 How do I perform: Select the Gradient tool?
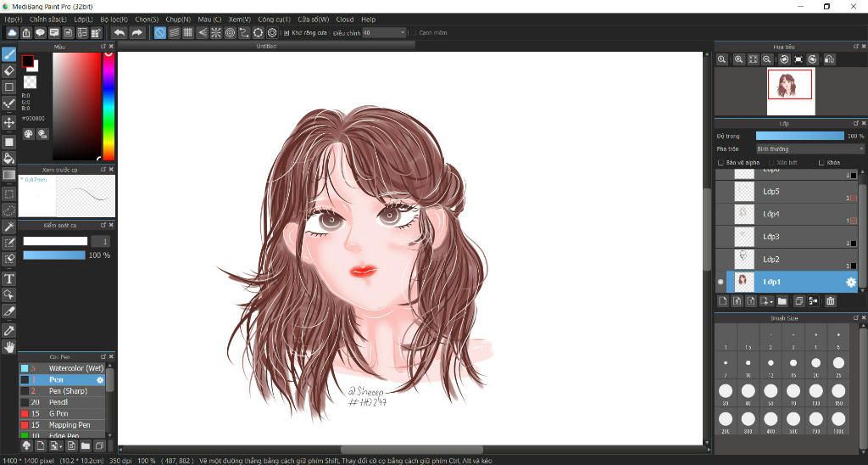[8, 175]
